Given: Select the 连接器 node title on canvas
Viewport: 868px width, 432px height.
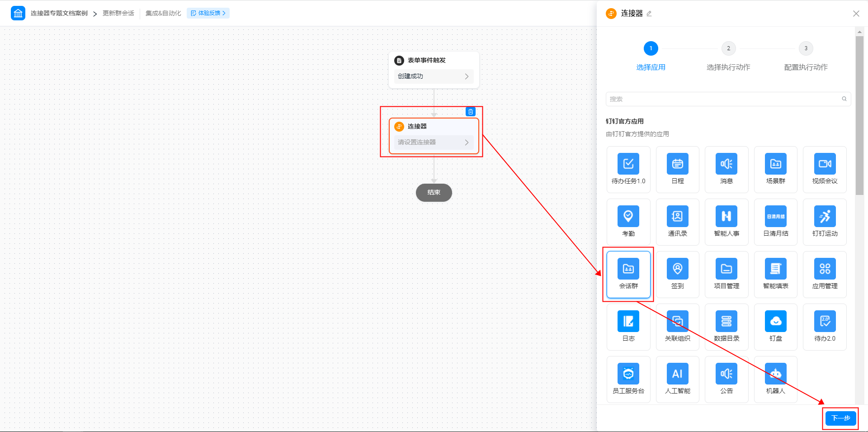Looking at the screenshot, I should coord(417,126).
